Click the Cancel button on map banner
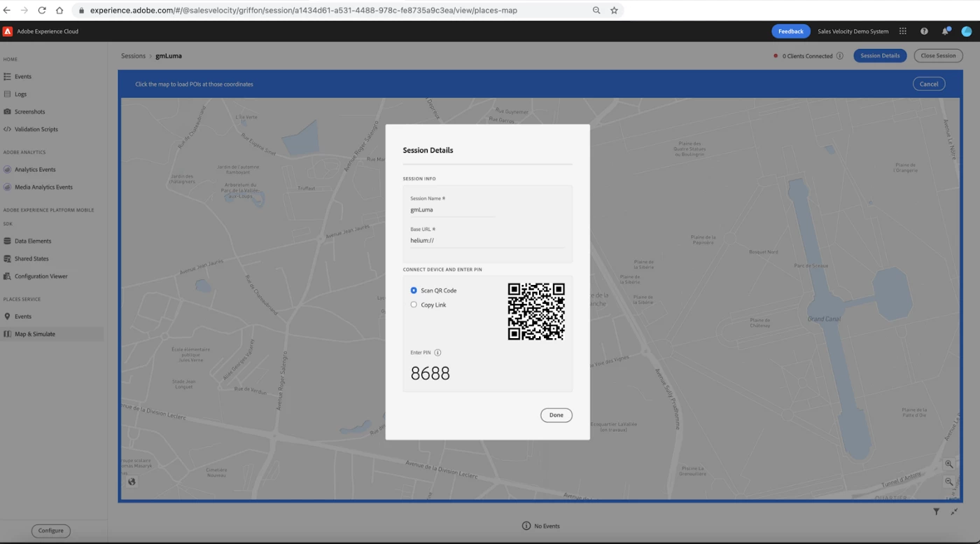This screenshot has height=544, width=980. (929, 84)
